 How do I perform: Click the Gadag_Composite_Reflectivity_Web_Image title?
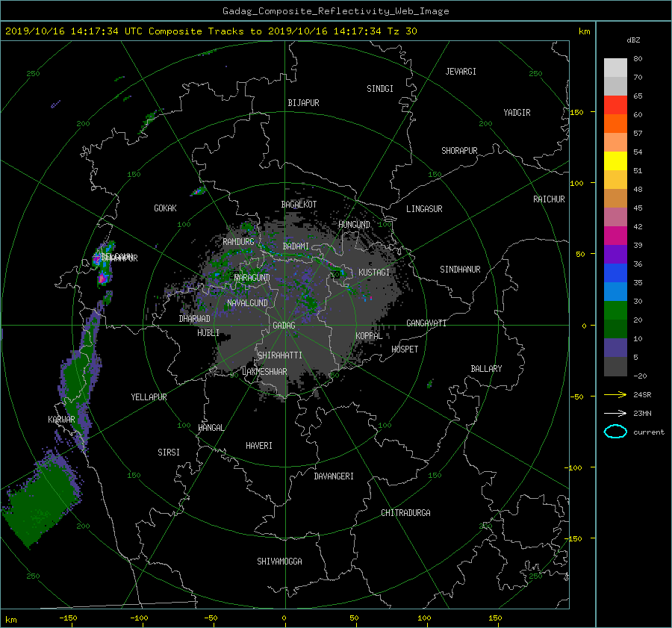coord(335,11)
